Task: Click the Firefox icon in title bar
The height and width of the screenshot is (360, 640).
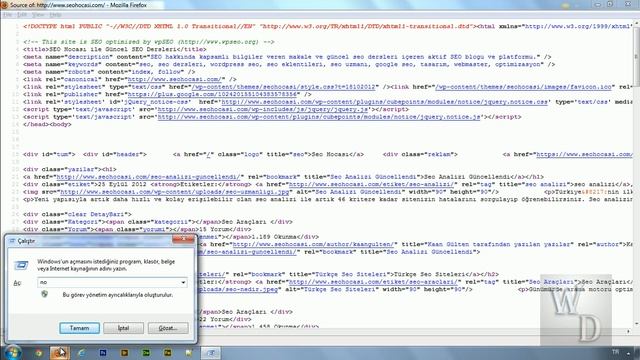Action: click(x=4, y=5)
